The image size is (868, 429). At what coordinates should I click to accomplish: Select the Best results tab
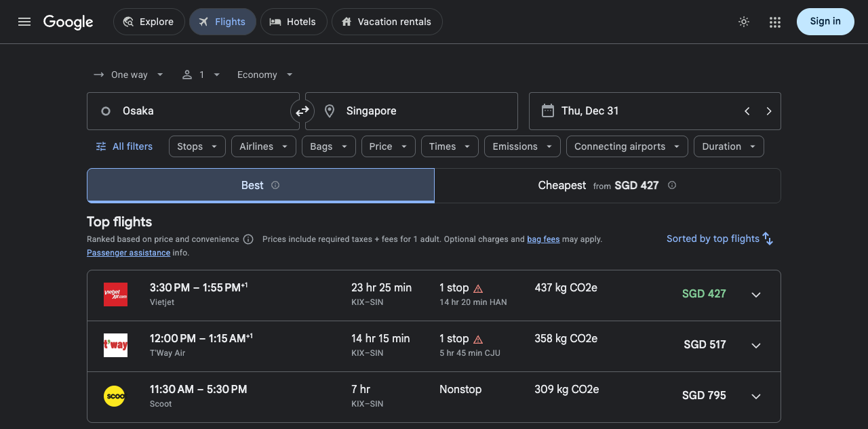coord(260,185)
